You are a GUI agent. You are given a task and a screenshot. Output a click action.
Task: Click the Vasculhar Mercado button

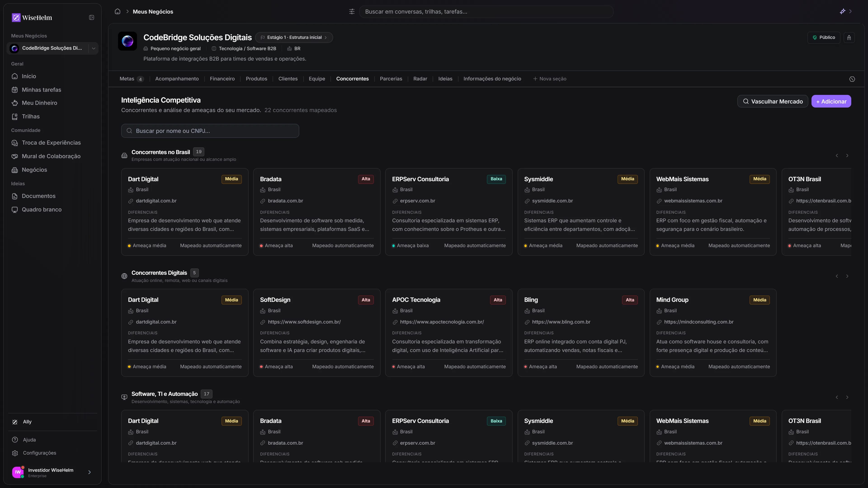tap(773, 101)
